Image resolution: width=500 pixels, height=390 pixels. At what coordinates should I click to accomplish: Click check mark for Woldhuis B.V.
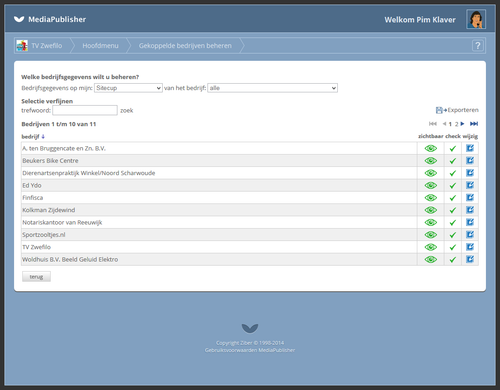point(453,260)
